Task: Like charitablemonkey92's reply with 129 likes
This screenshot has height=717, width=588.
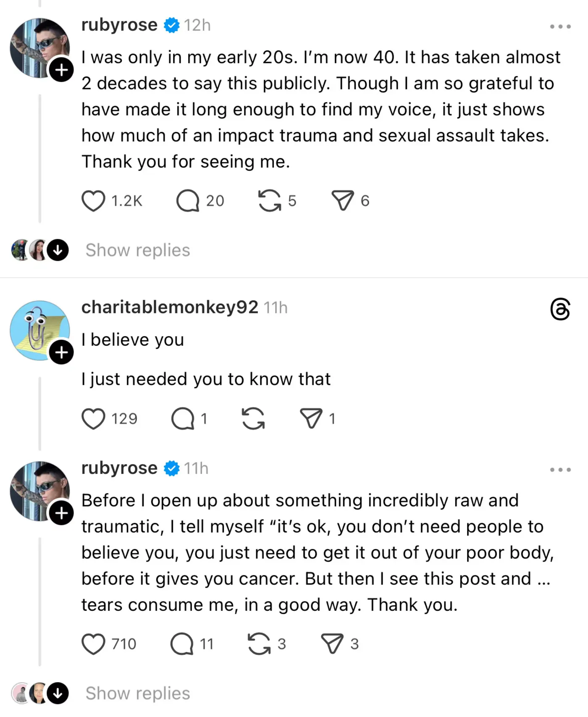Action: (x=93, y=419)
